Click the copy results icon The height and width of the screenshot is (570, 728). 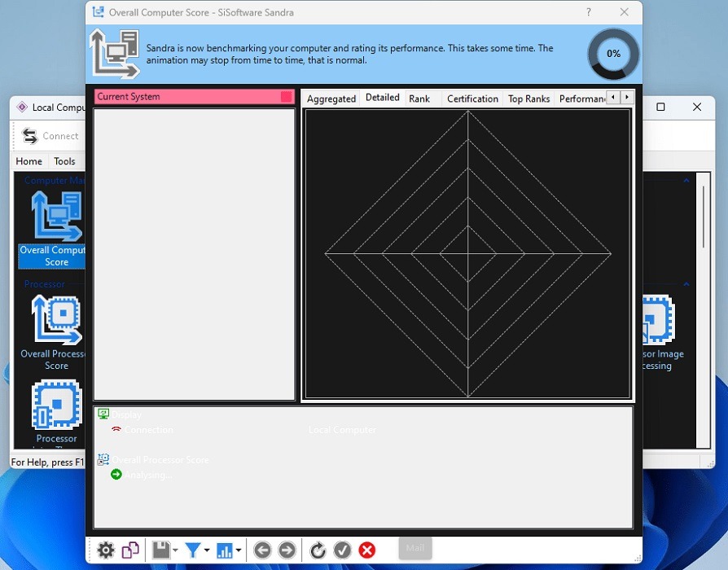pos(130,550)
